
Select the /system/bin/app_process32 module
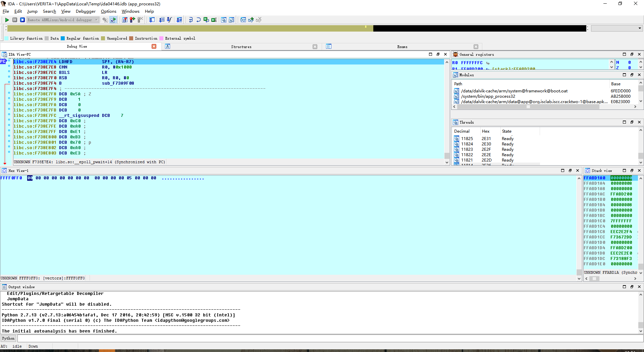click(545, 96)
